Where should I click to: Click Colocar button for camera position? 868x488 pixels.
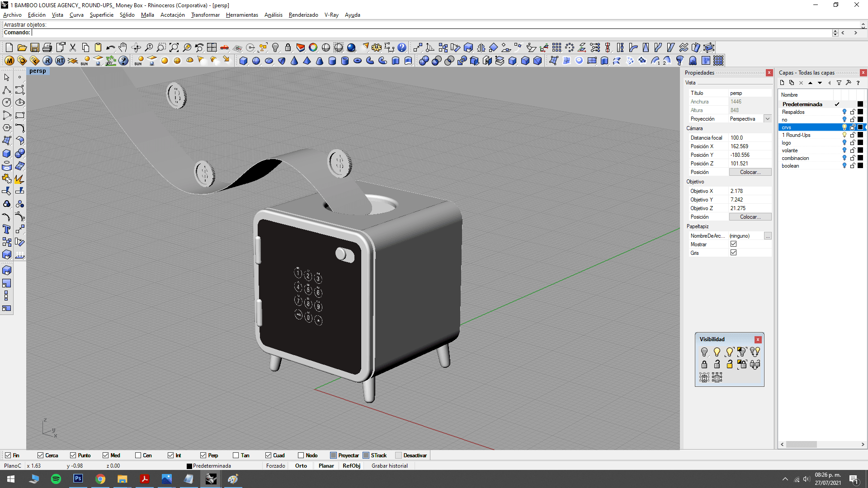point(750,172)
